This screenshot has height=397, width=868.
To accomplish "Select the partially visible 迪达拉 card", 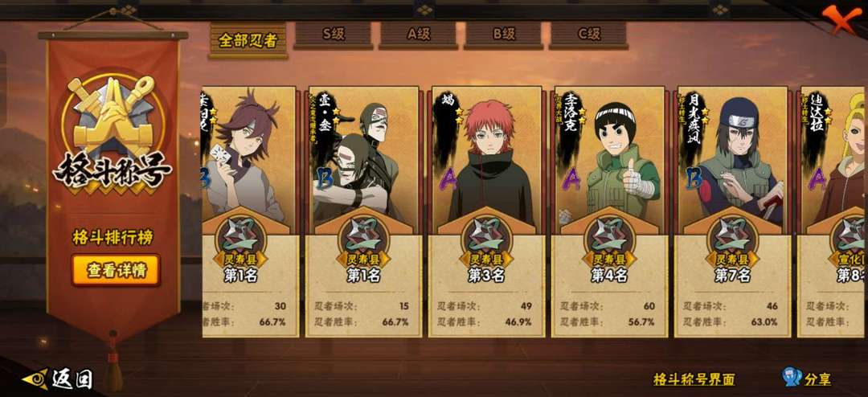I will 832,211.
